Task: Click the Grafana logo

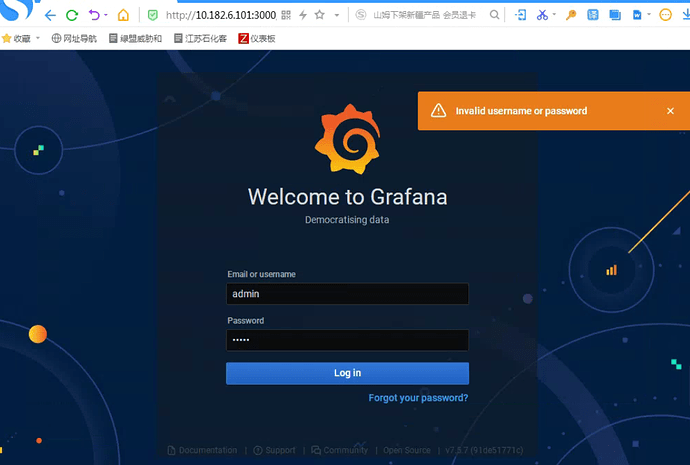Action: pyautogui.click(x=348, y=139)
